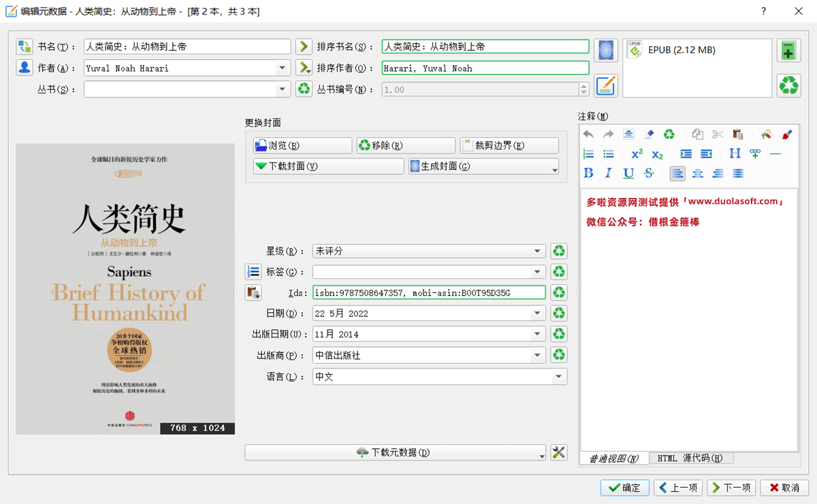Copy title to sort title arrow
The width and height of the screenshot is (817, 504).
coord(304,47)
